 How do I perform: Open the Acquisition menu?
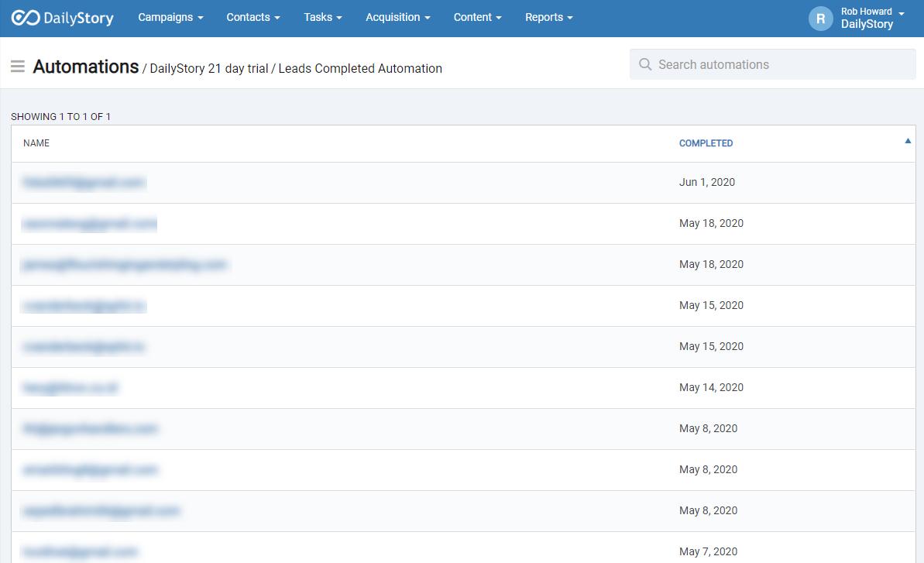pos(398,17)
